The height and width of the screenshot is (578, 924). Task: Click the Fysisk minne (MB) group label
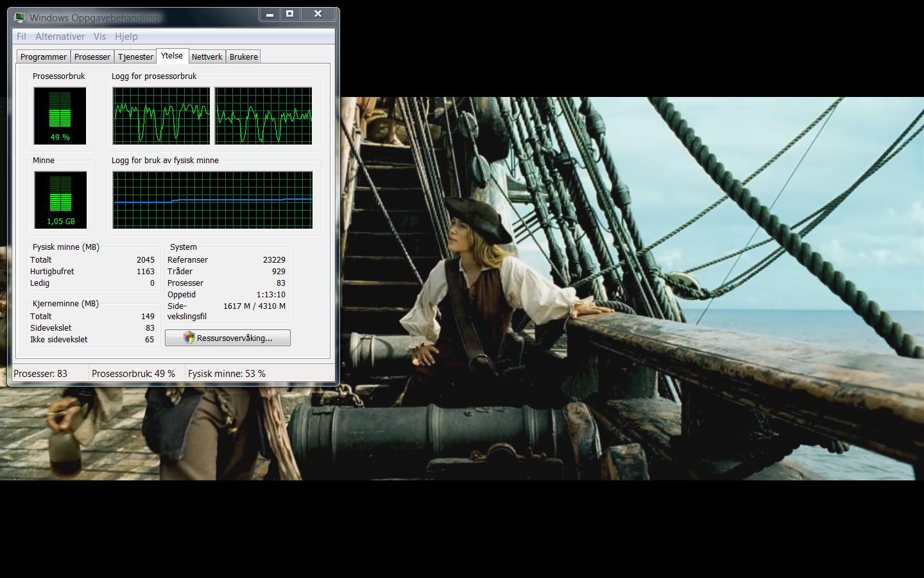pyautogui.click(x=66, y=247)
